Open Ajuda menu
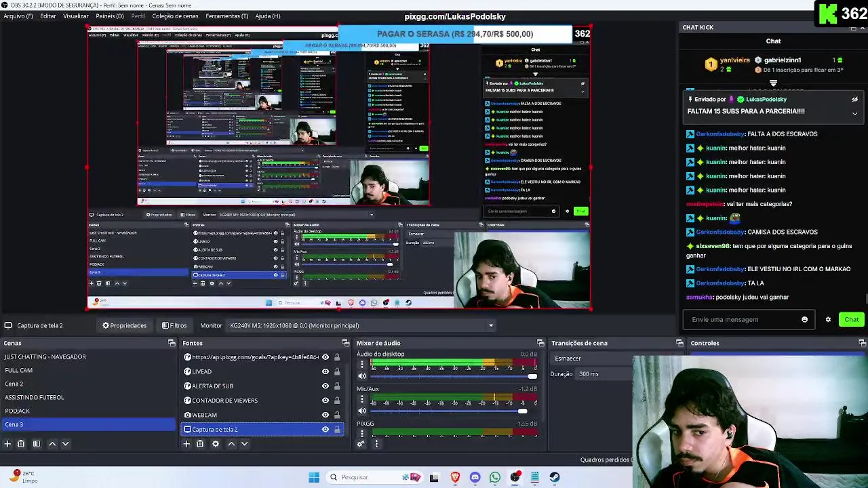Image resolution: width=868 pixels, height=488 pixels. [268, 16]
